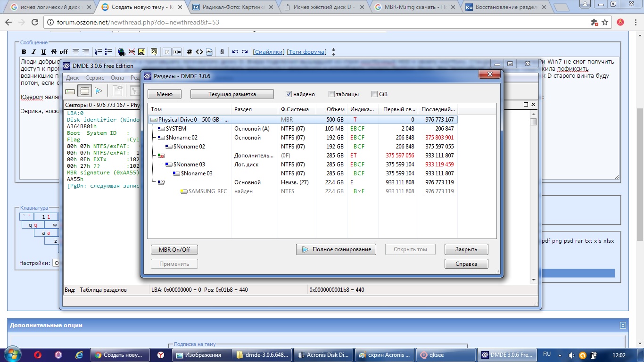Open the 'Меню' dropdown button in partitions dialog

pyautogui.click(x=165, y=94)
